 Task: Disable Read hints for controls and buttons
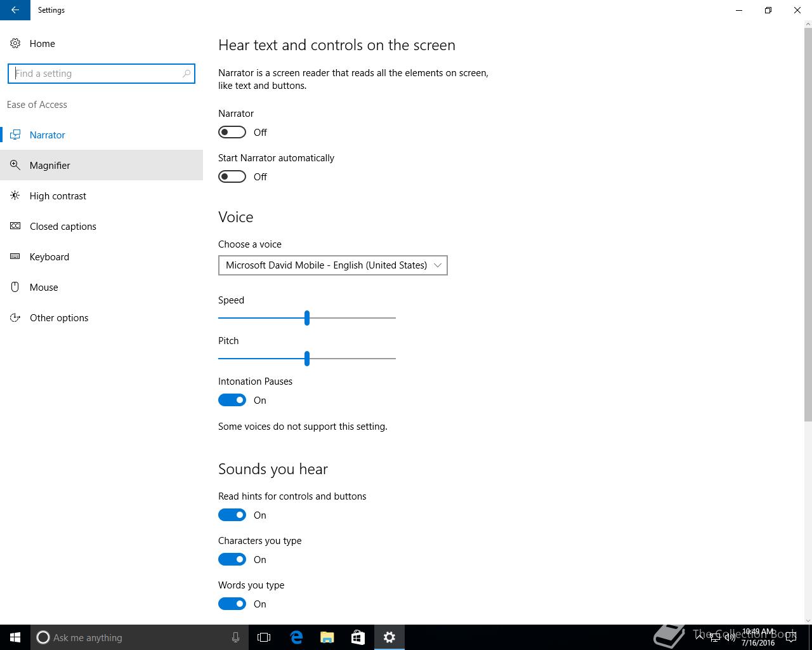coord(232,515)
